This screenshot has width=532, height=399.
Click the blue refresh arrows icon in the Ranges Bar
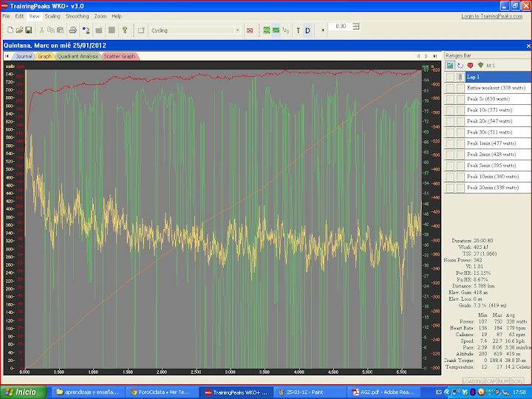[460, 66]
